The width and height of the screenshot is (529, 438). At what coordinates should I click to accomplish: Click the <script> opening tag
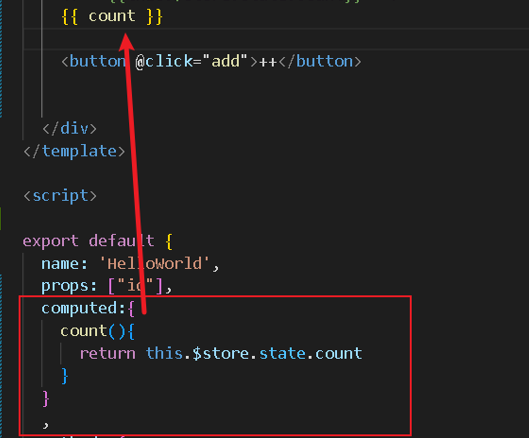60,196
